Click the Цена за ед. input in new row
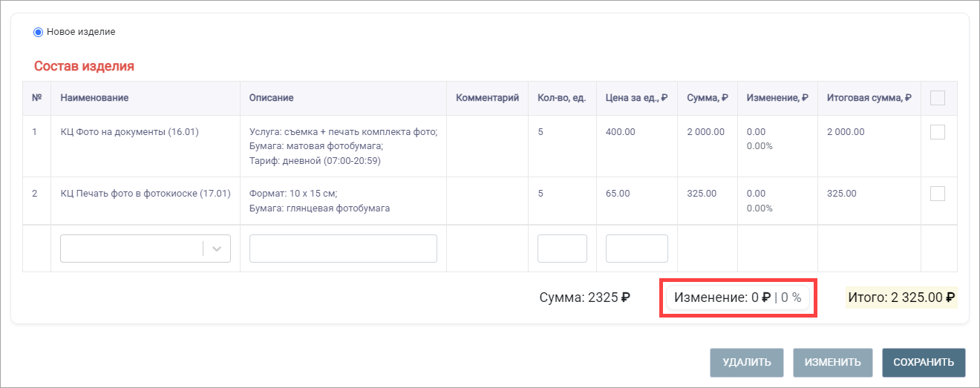Image resolution: width=980 pixels, height=388 pixels. pos(637,249)
